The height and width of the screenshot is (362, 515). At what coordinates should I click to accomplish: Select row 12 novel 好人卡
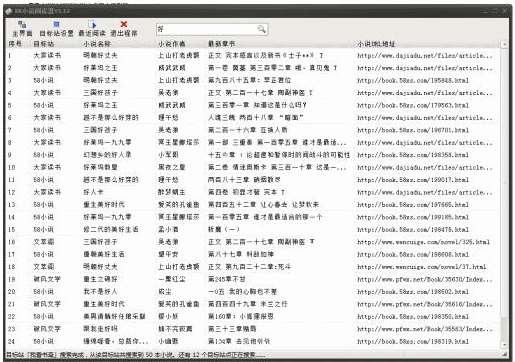93,192
